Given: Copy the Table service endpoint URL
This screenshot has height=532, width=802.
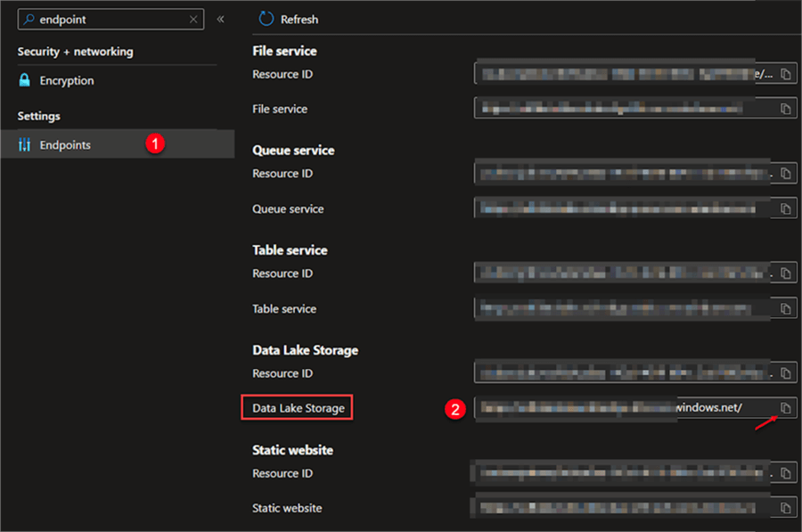Looking at the screenshot, I should click(x=785, y=309).
